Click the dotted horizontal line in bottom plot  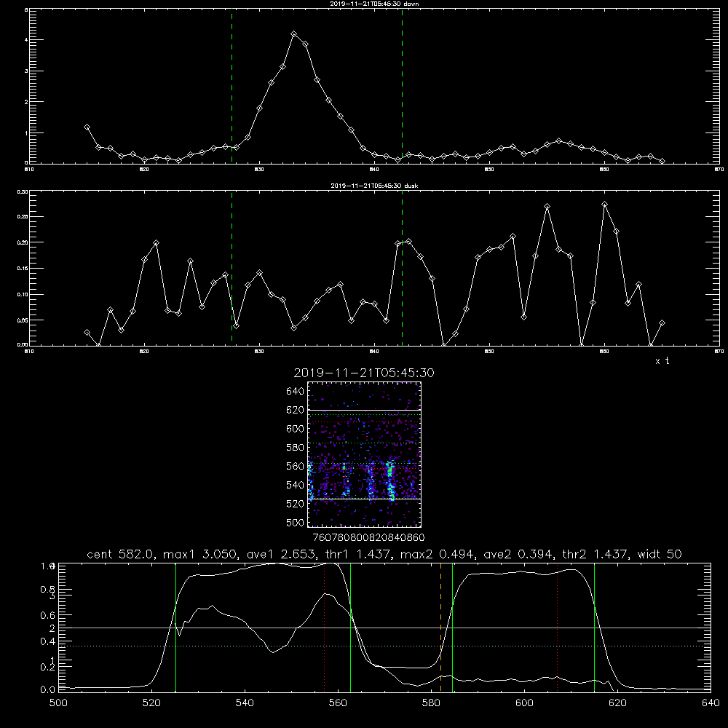pos(384,646)
